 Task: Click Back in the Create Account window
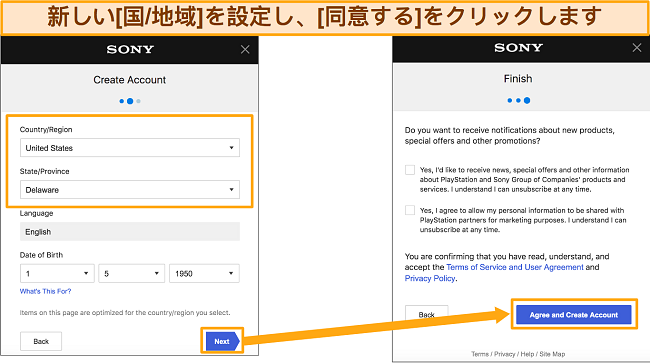point(41,341)
